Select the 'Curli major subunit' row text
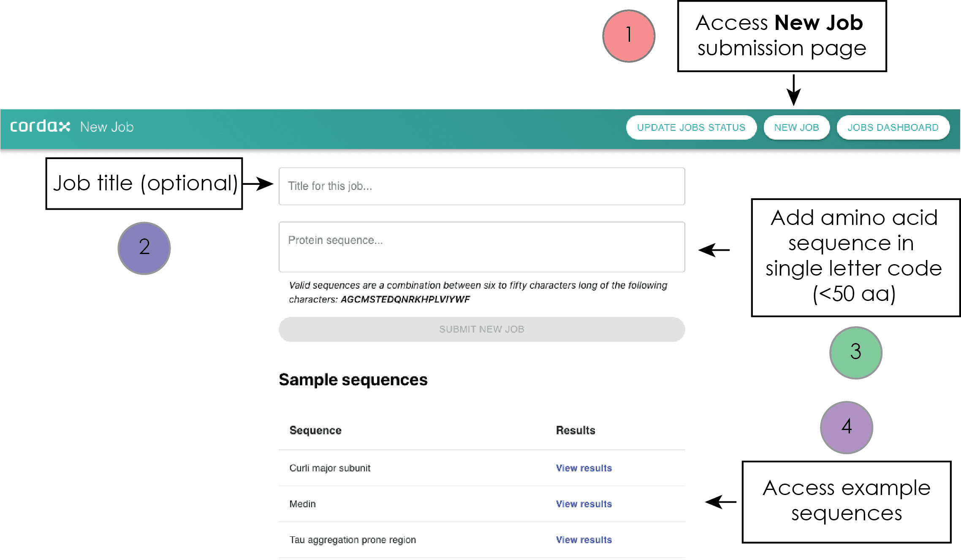 pos(330,468)
